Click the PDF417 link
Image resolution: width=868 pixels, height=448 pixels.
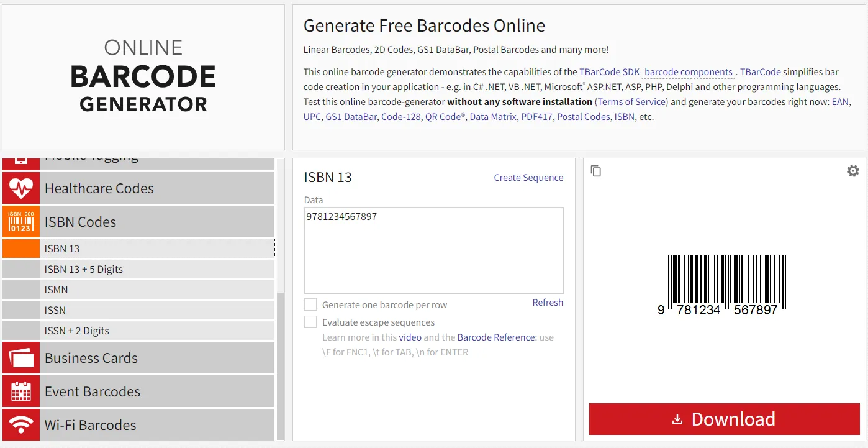pos(536,117)
